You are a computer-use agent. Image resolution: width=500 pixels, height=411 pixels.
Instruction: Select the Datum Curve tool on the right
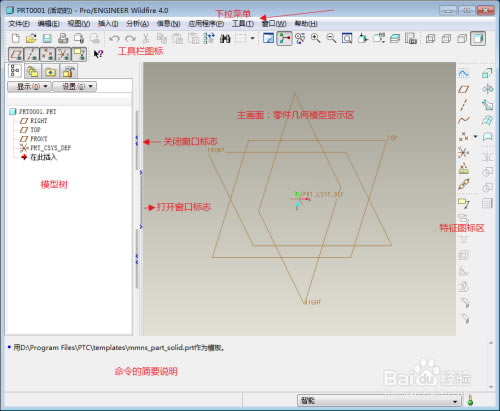(464, 120)
